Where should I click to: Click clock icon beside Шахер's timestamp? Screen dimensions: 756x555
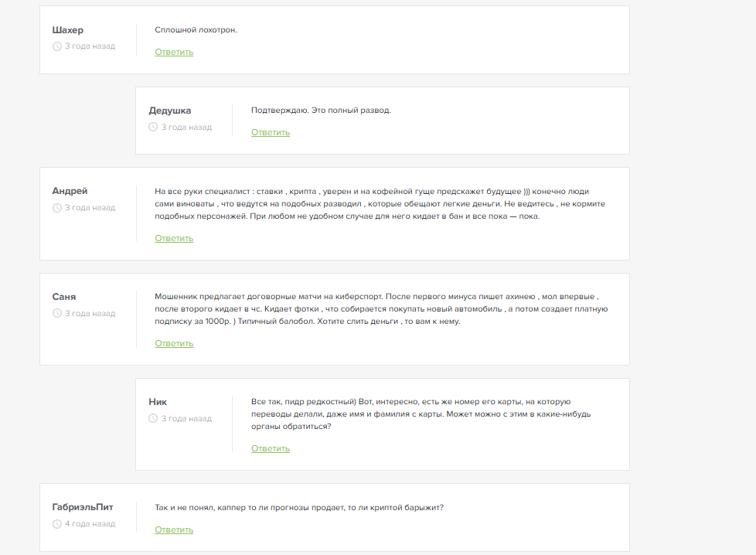[57, 46]
